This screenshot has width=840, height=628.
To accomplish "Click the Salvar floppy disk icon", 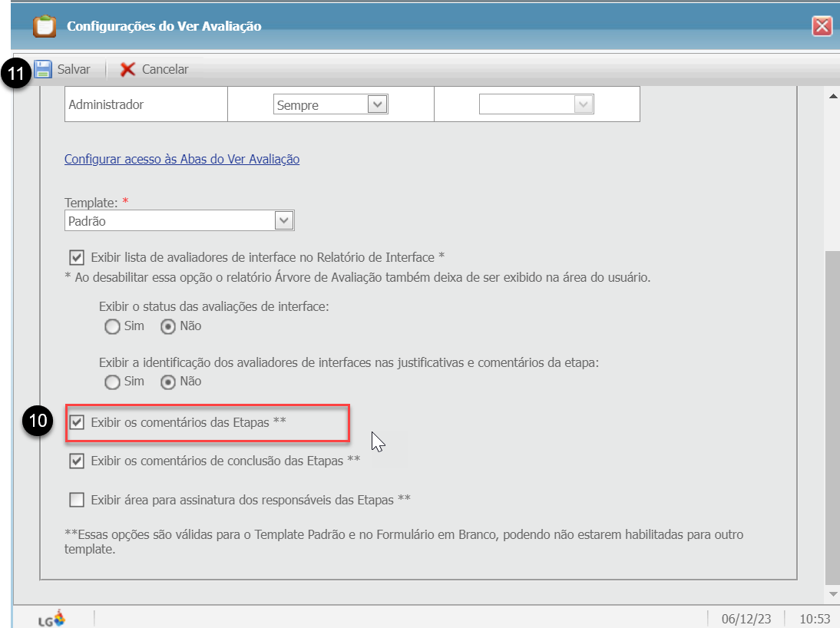I will click(43, 69).
